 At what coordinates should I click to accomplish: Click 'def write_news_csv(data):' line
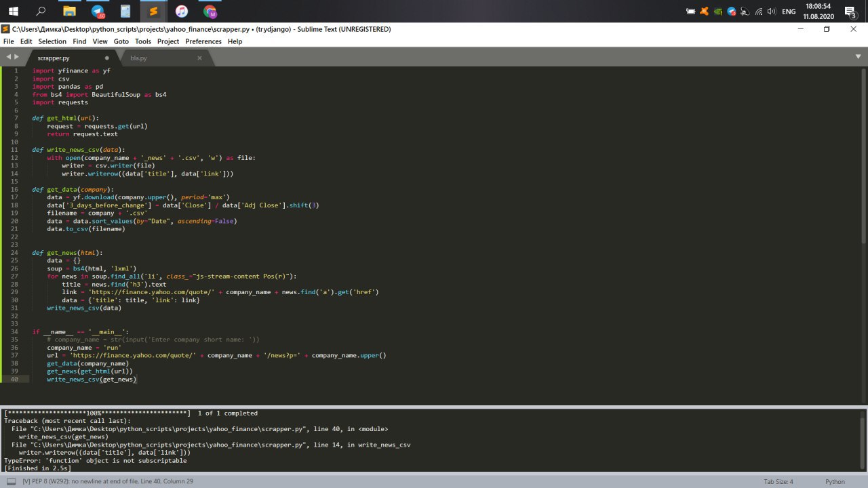pos(79,150)
